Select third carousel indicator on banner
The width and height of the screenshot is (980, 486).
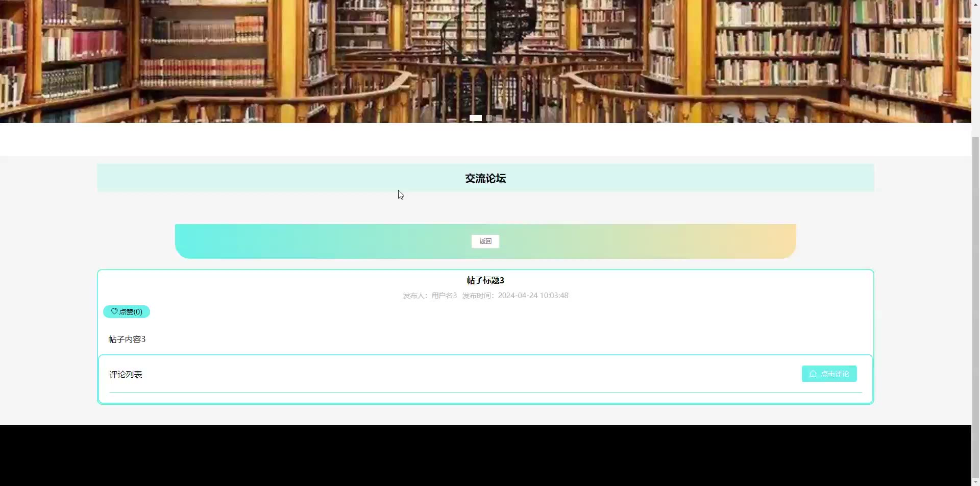[x=499, y=118]
